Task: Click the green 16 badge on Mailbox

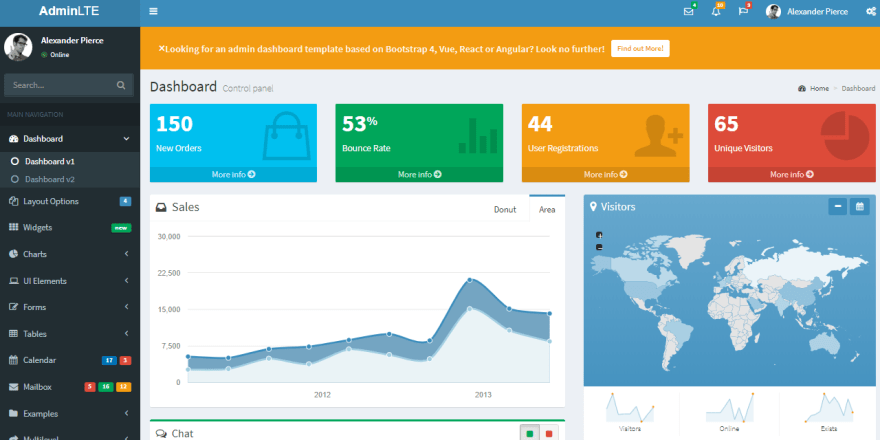Action: tap(106, 387)
